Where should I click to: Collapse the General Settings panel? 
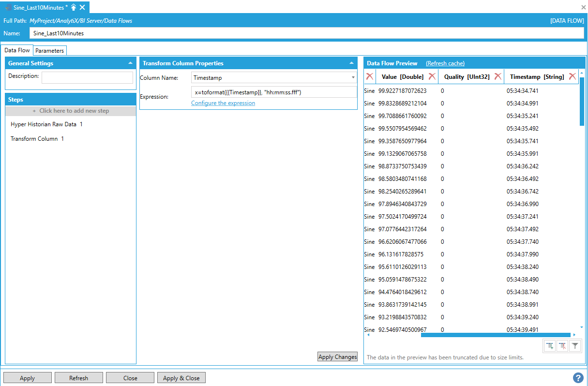130,63
